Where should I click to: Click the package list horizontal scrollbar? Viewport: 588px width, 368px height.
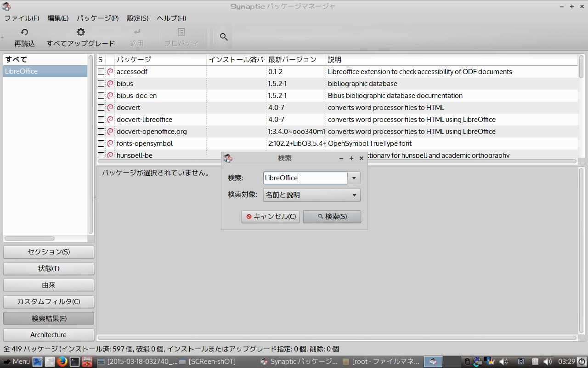(337, 161)
